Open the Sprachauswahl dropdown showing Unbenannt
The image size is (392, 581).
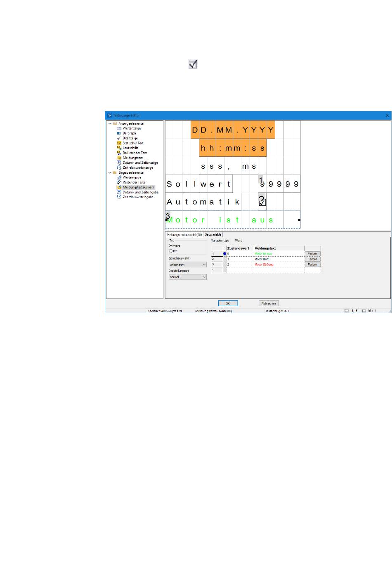pos(188,265)
